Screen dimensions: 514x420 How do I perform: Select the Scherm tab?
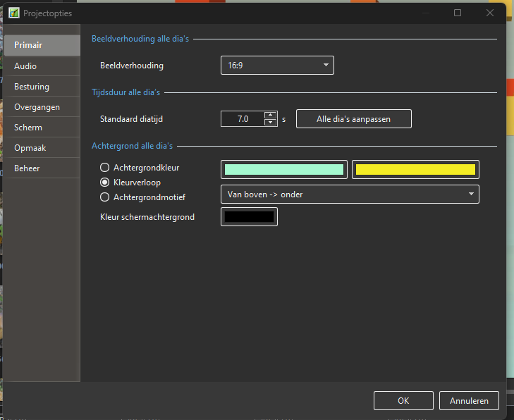tap(42, 128)
